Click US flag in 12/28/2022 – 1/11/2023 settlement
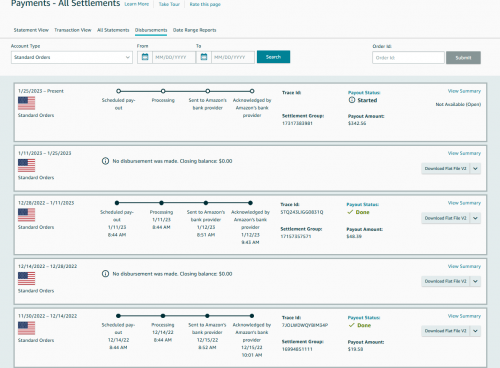Image resolution: width=500 pixels, height=368 pixels. pyautogui.click(x=26, y=215)
